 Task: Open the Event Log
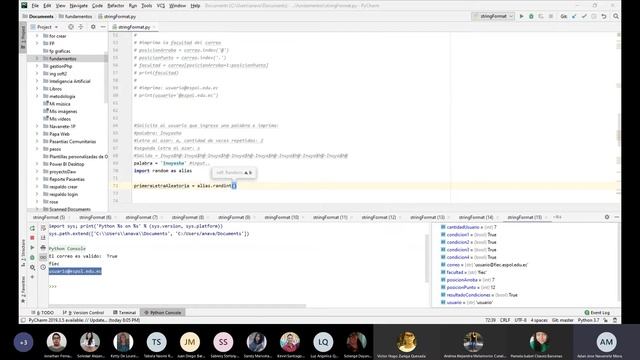[x=597, y=312]
